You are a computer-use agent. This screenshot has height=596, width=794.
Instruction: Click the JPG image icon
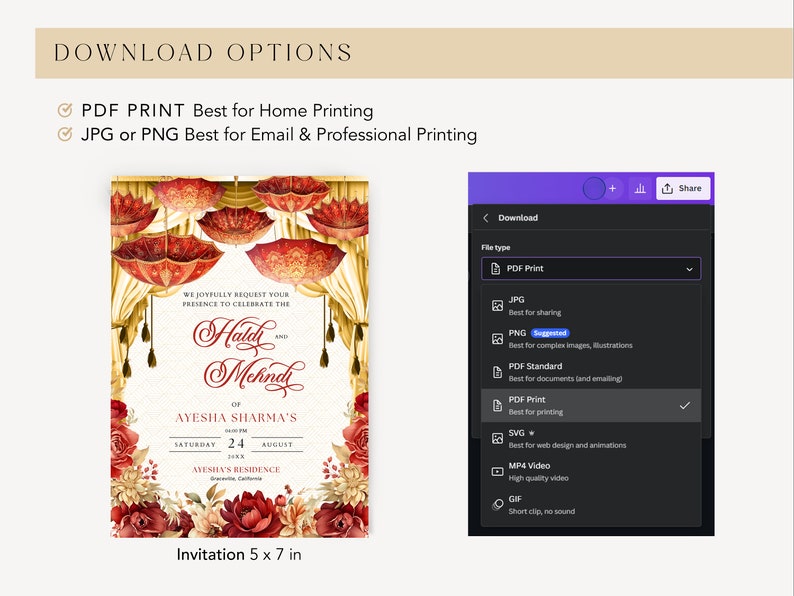pyautogui.click(x=497, y=306)
